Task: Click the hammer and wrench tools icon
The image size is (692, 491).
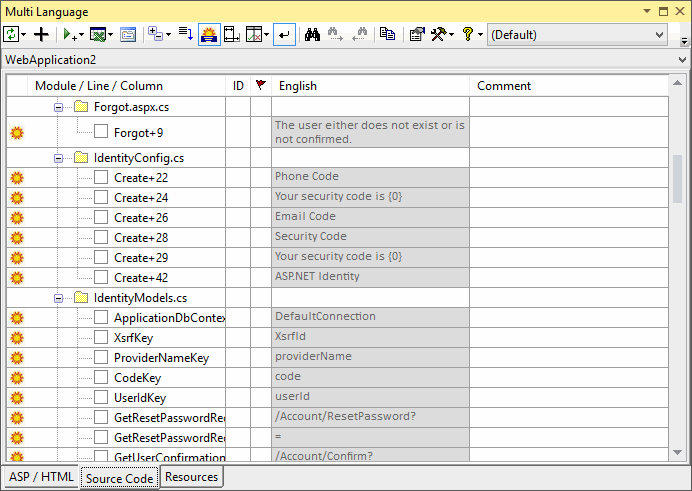Action: [440, 34]
